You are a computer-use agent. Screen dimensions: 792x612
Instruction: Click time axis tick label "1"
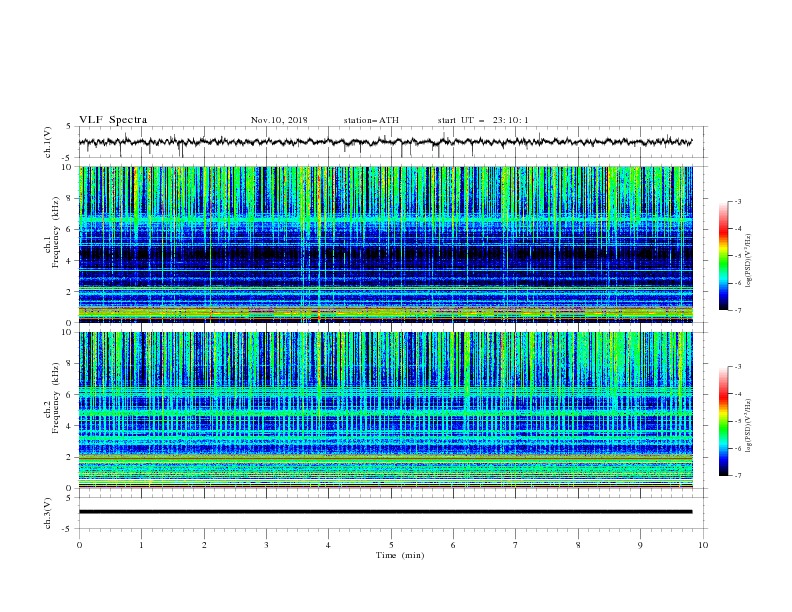point(141,545)
